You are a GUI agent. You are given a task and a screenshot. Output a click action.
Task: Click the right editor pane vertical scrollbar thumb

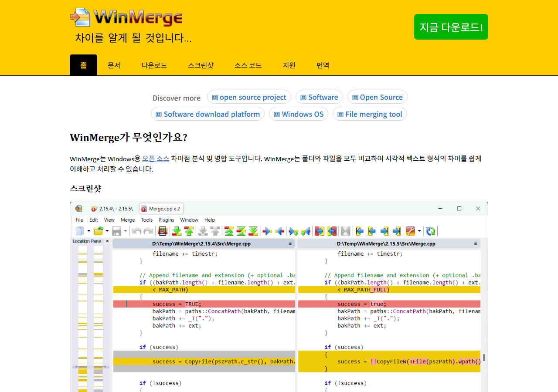click(x=484, y=358)
